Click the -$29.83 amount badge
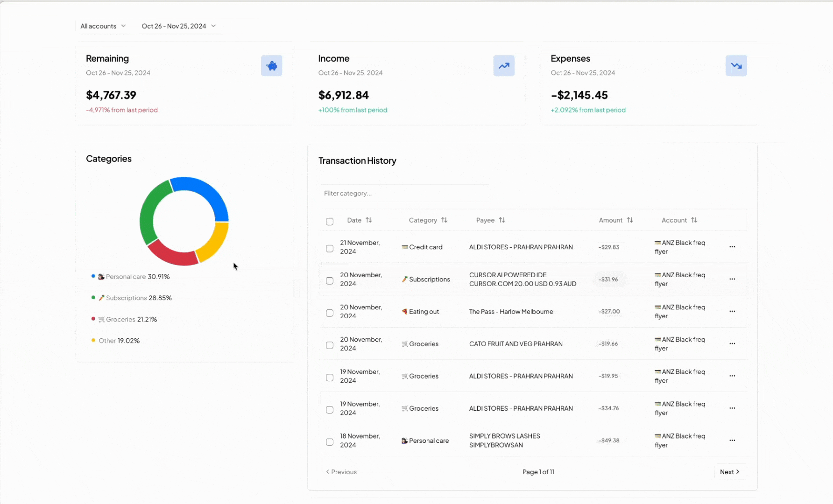Image resolution: width=833 pixels, height=504 pixels. point(609,247)
